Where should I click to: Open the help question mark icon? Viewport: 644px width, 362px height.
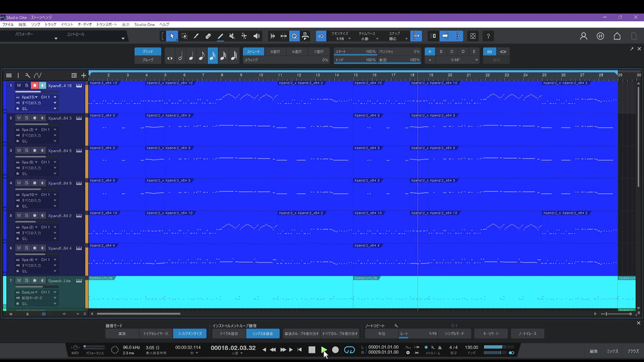(x=488, y=36)
